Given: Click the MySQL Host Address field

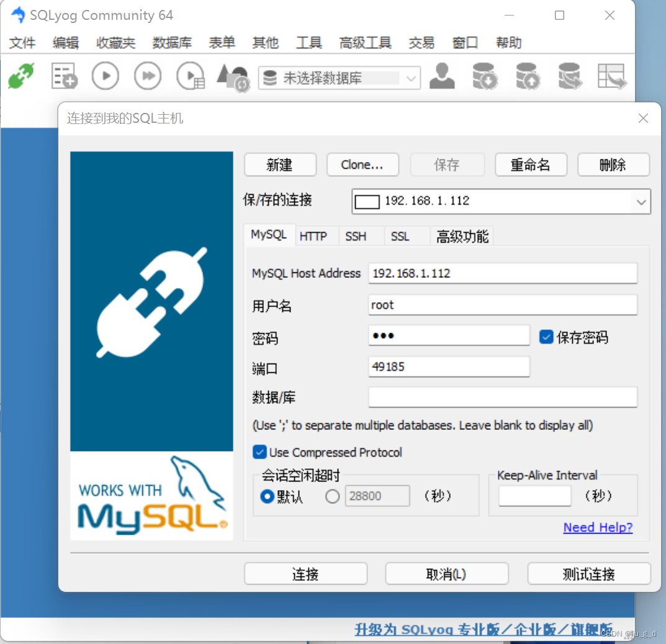Looking at the screenshot, I should click(x=503, y=273).
